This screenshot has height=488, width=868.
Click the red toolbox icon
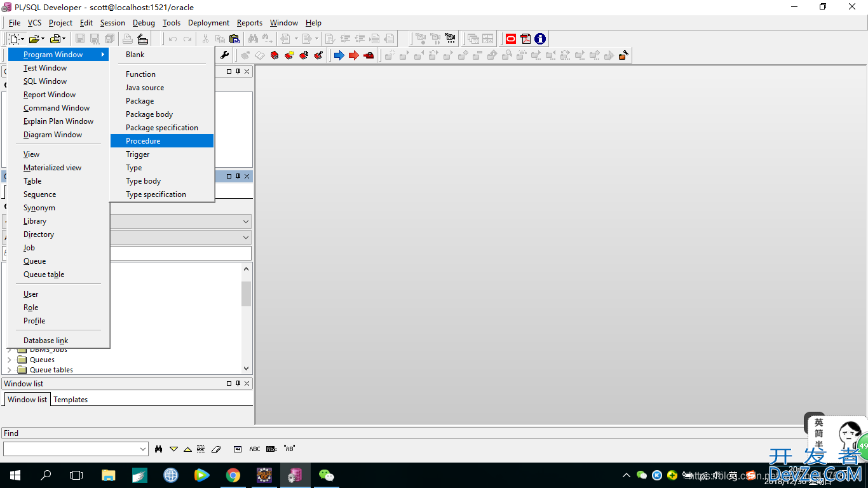tap(369, 55)
